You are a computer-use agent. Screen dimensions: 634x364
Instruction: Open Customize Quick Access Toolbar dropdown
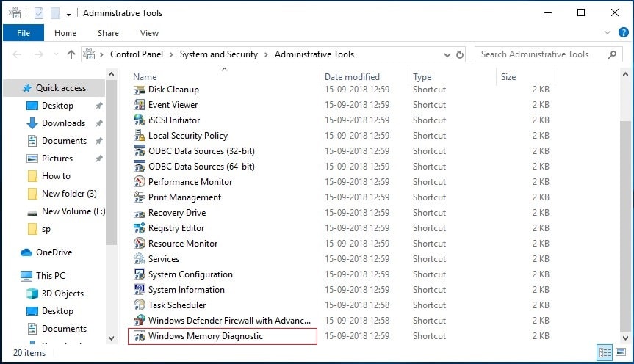69,14
